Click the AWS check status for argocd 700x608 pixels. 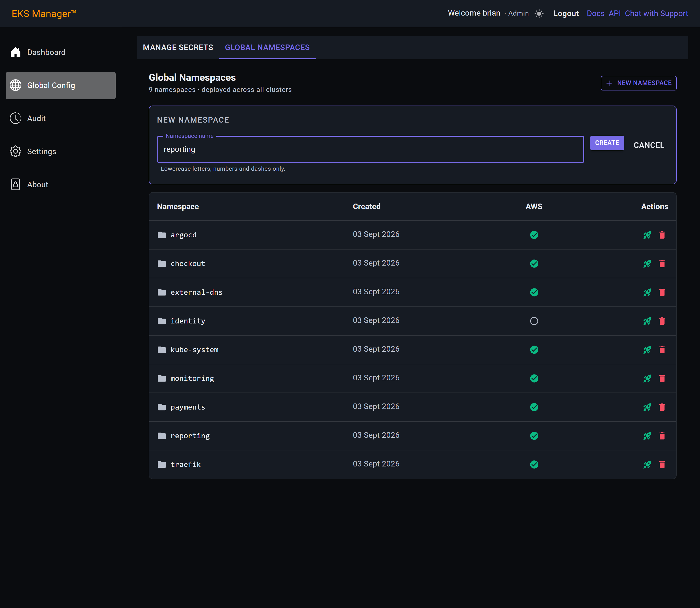tap(534, 235)
